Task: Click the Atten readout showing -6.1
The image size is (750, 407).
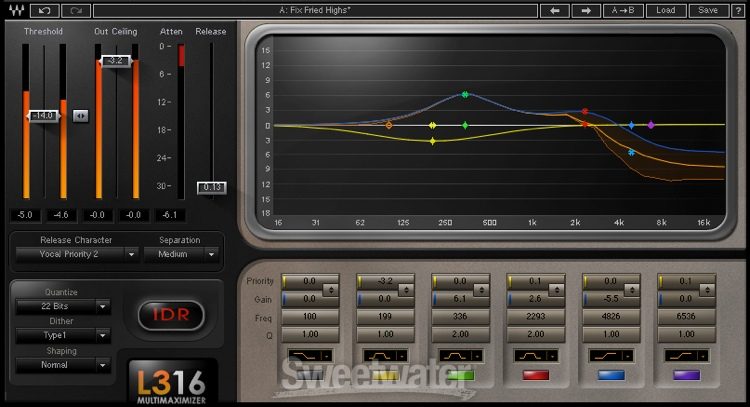Action: (170, 215)
